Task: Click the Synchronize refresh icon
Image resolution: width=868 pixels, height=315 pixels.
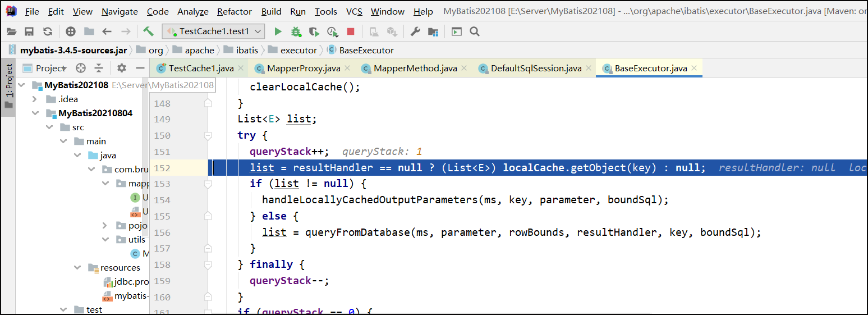Action: coord(48,31)
